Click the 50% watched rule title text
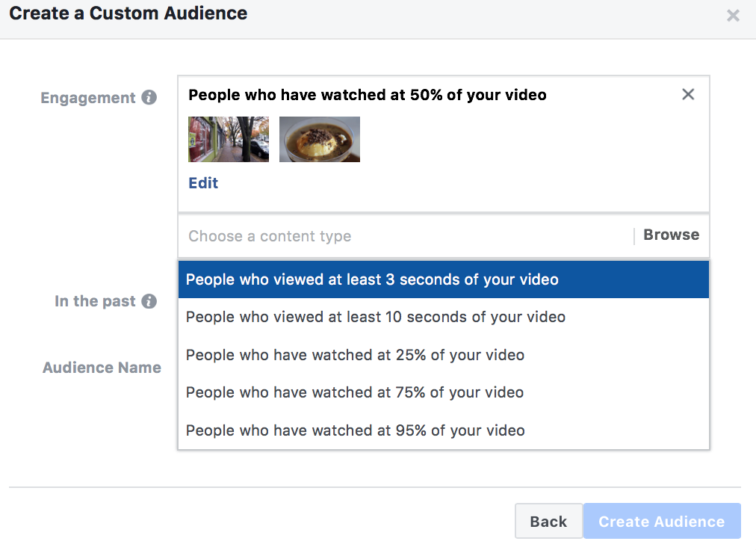The width and height of the screenshot is (756, 550). (x=368, y=94)
